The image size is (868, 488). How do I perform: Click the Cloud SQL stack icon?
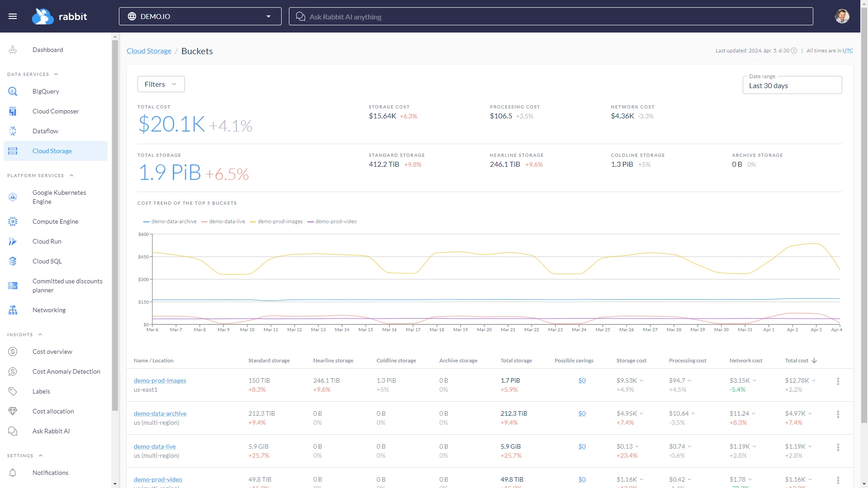[x=13, y=261]
